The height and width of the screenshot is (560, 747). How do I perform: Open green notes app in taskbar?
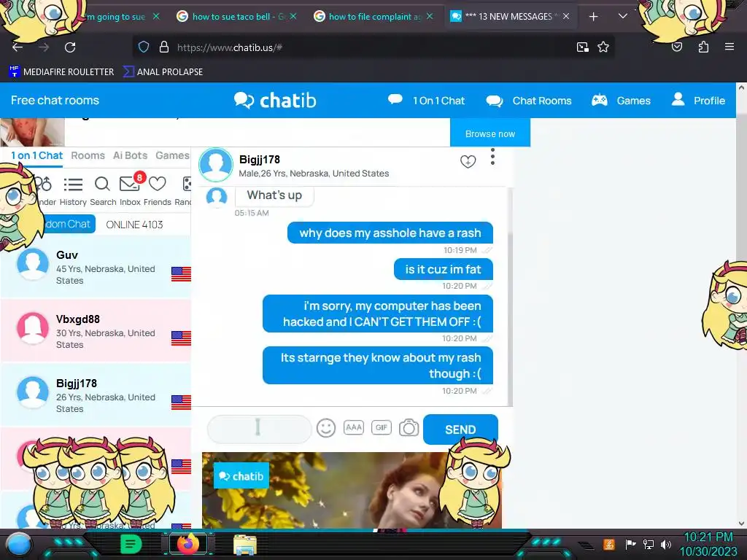131,544
